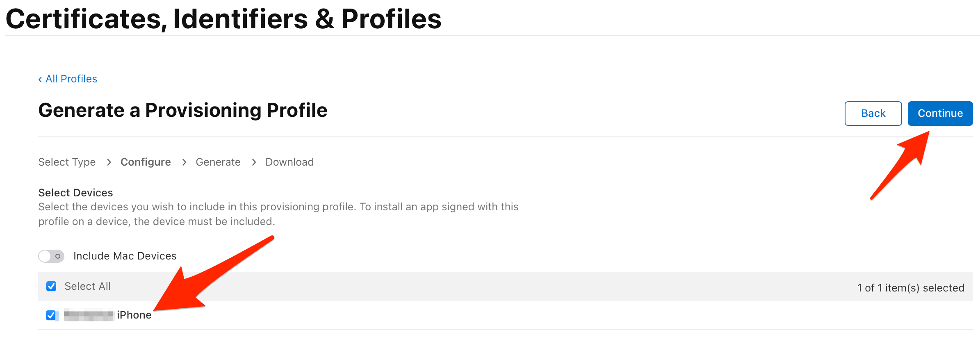The height and width of the screenshot is (346, 980).
Task: Uncheck the Select All checkbox
Action: coord(51,286)
